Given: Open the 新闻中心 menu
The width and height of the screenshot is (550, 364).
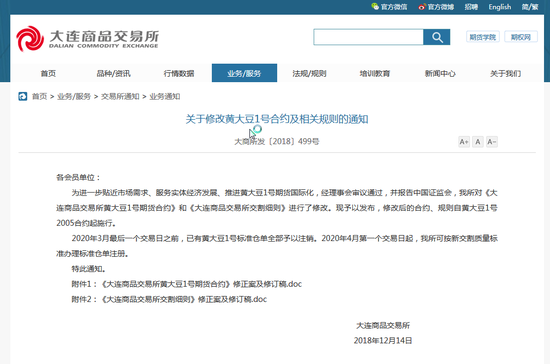Looking at the screenshot, I should tap(440, 73).
